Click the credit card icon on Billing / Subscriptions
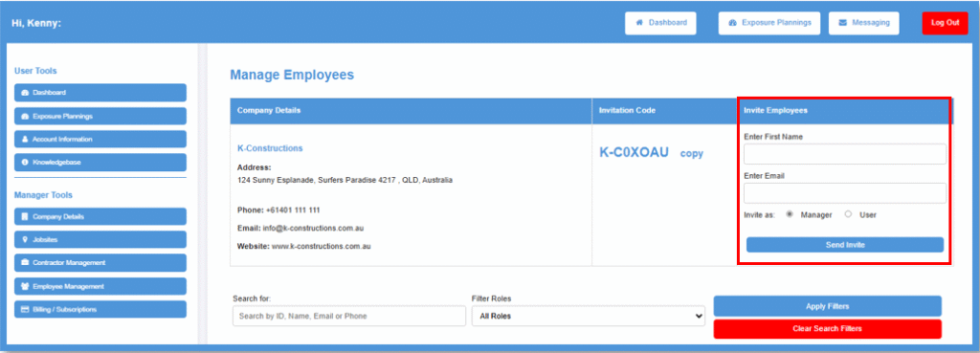The height and width of the screenshot is (353, 980). click(25, 309)
